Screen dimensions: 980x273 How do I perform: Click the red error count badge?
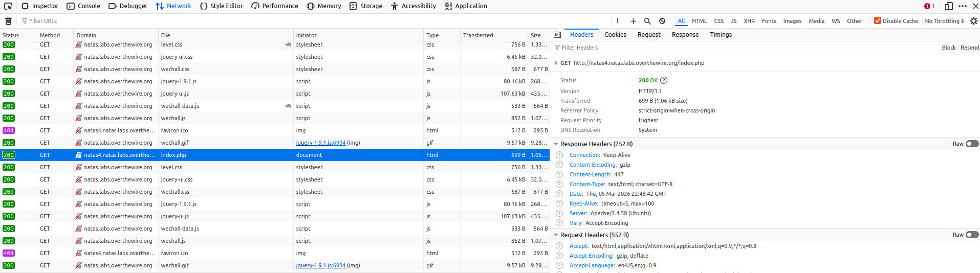929,6
